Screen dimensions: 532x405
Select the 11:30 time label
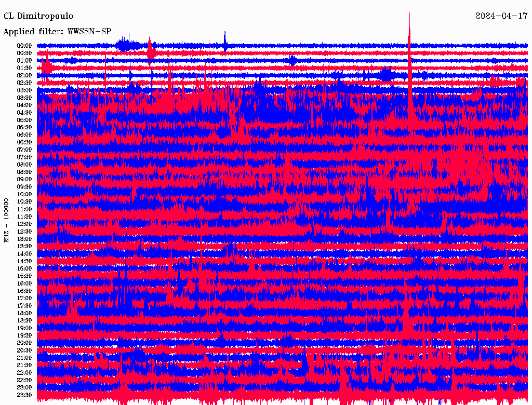tap(24, 217)
